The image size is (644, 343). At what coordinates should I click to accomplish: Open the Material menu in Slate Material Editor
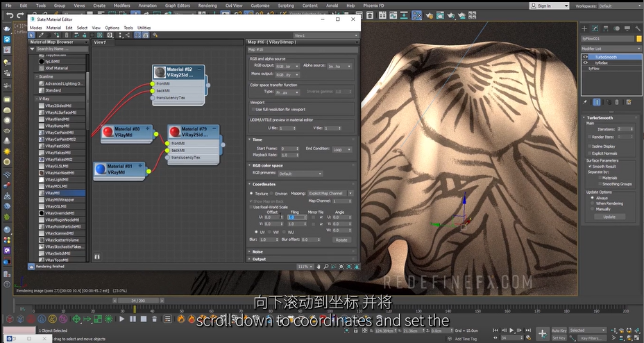coord(53,28)
